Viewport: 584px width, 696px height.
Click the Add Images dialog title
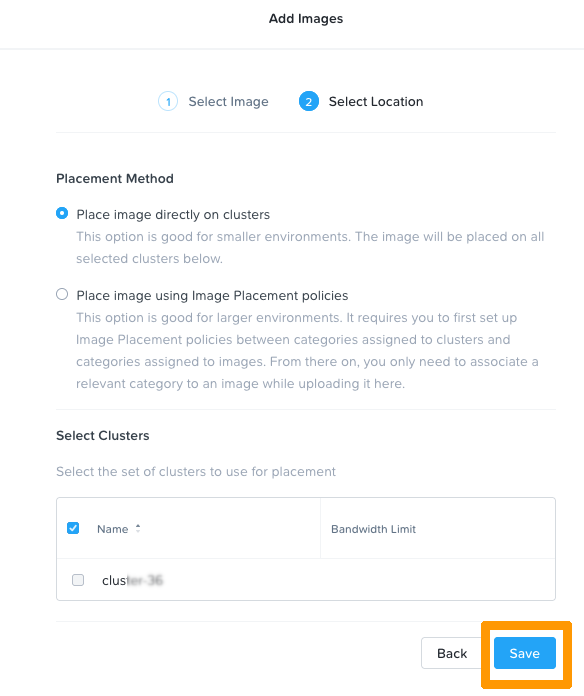coord(306,19)
